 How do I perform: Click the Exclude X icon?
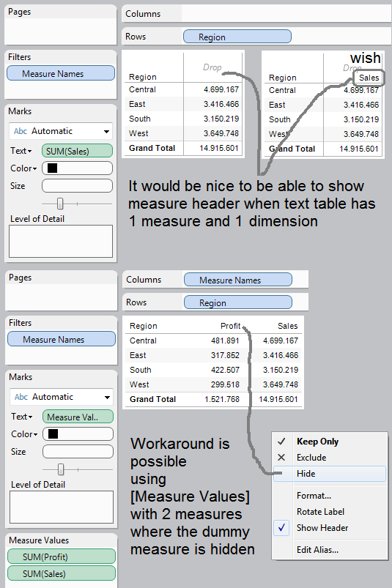pyautogui.click(x=281, y=457)
